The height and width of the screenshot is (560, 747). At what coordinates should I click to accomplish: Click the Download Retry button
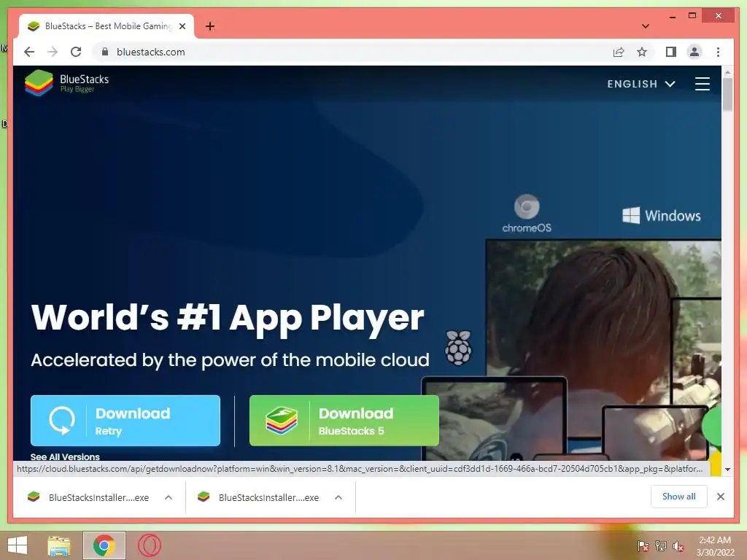click(x=125, y=421)
